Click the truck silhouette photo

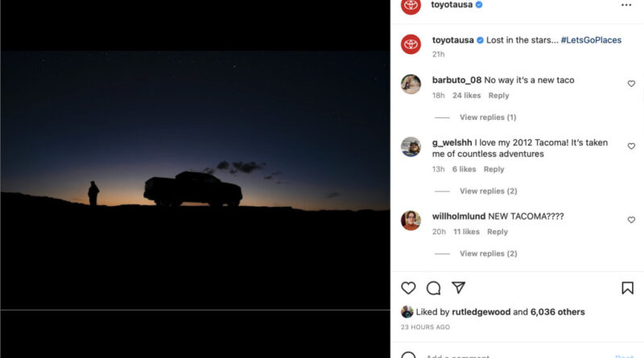tap(195, 180)
